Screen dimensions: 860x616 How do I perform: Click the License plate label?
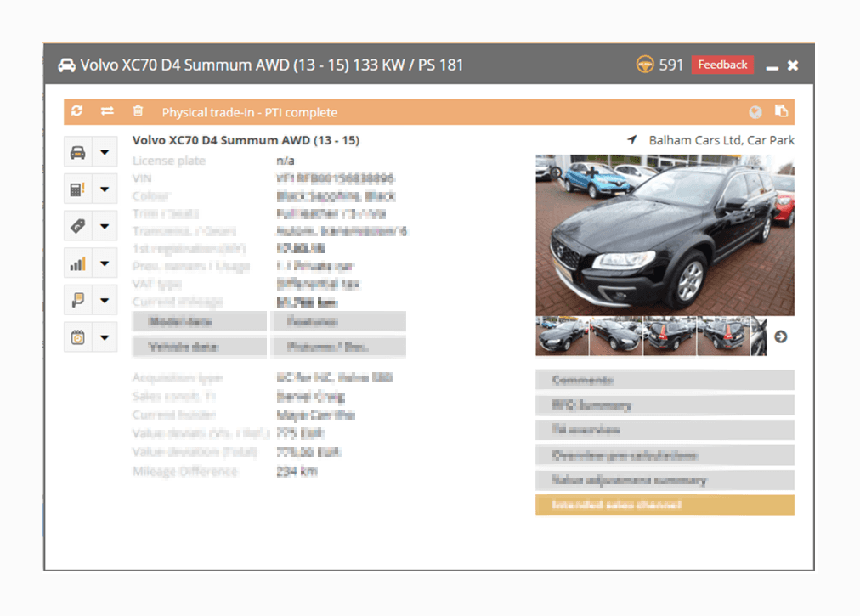(x=169, y=161)
